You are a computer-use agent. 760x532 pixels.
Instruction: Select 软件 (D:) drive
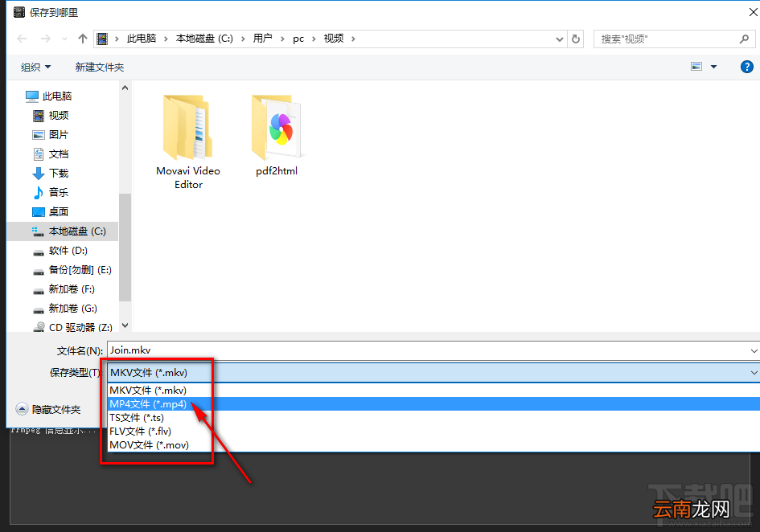[x=60, y=251]
